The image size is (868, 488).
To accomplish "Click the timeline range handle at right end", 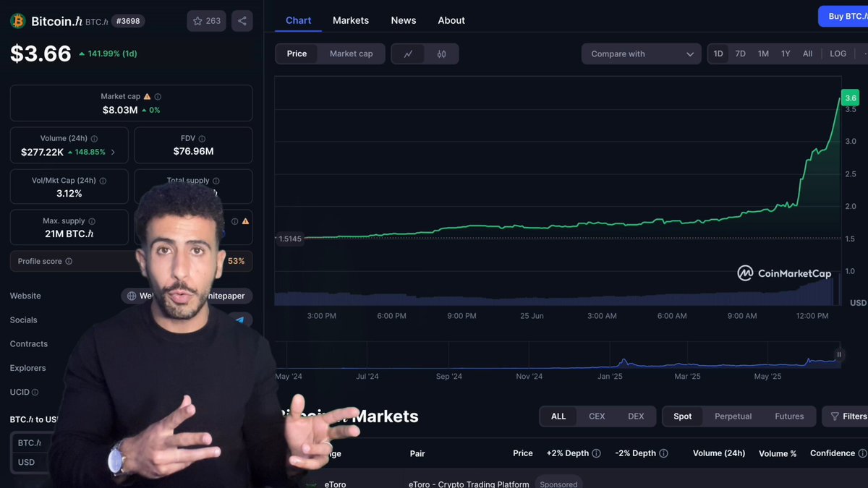I will click(839, 354).
